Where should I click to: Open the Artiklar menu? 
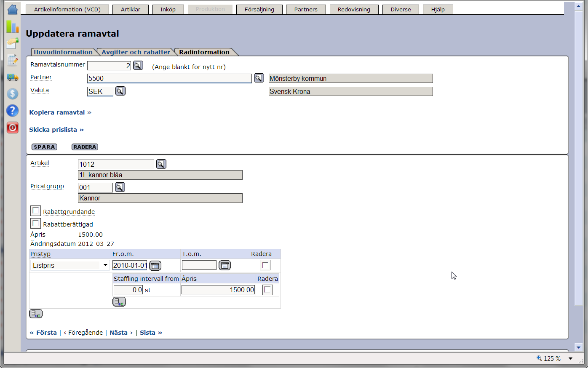point(131,9)
